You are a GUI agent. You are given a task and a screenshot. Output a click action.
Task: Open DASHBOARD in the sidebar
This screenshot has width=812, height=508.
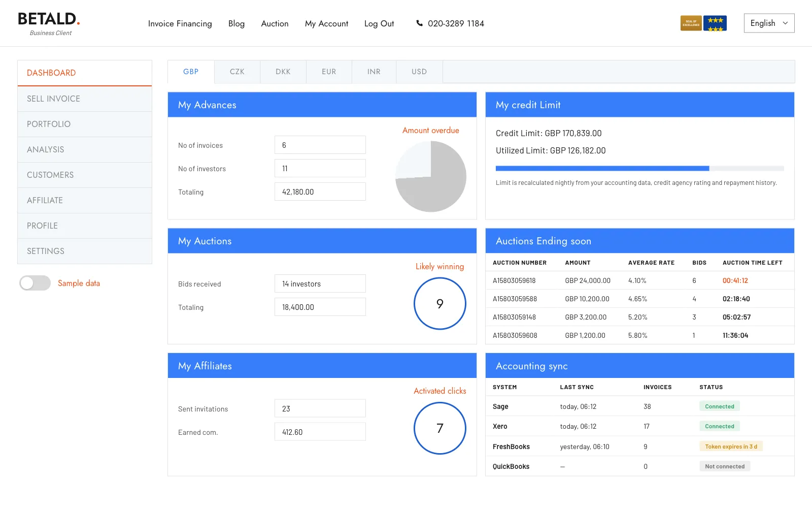(85, 73)
